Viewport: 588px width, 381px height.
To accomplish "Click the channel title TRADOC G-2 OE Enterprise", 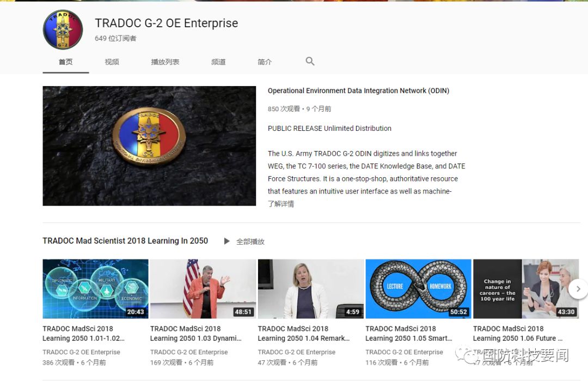I will pos(167,23).
